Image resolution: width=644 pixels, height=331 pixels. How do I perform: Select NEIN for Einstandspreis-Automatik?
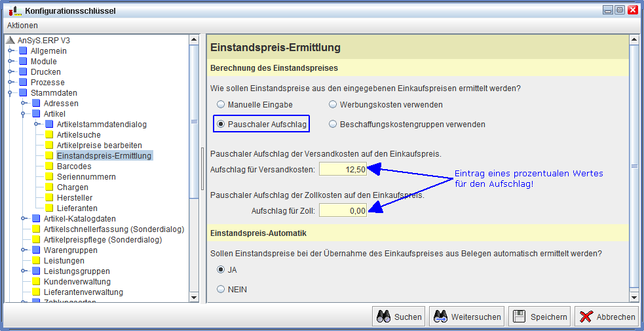pos(221,289)
